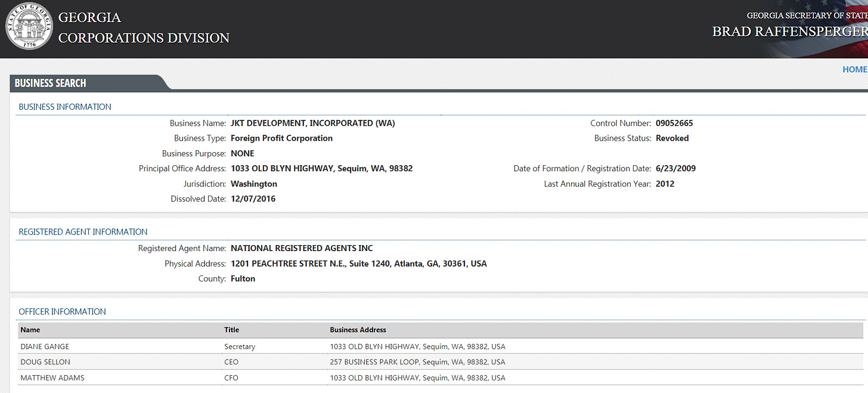Click the Date of Formation / Registration Date label

point(582,169)
